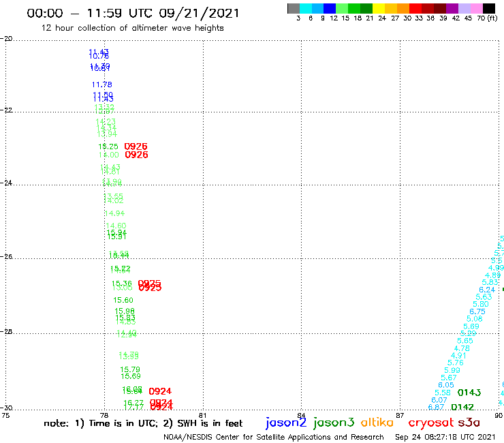
Task: Click the cyan wave height value "6.07"
Action: coord(439,400)
